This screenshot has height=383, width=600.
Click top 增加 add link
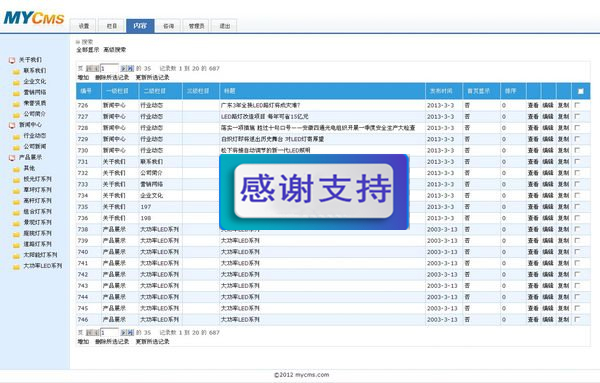(83, 77)
